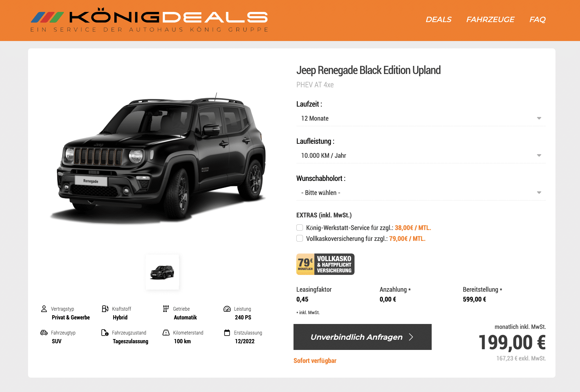Image resolution: width=580 pixels, height=392 pixels.
Task: Click the Kraftstoff fuel pump icon
Action: (105, 309)
